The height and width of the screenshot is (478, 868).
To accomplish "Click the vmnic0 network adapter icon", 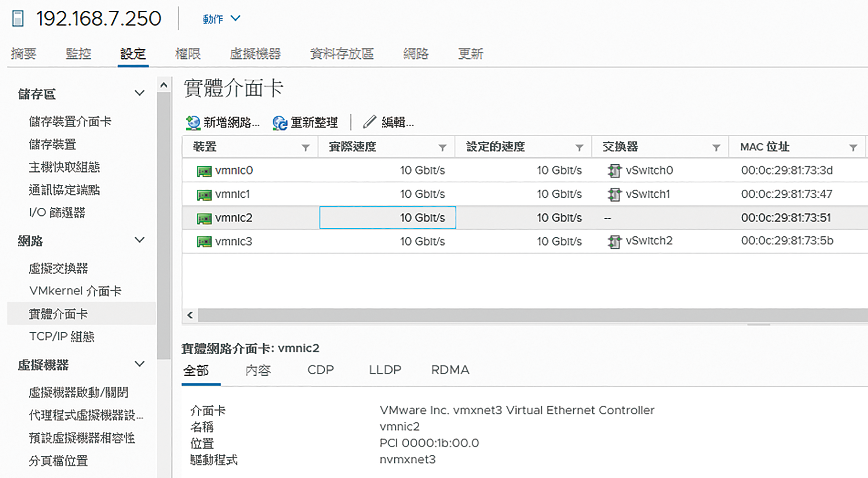I will pyautogui.click(x=204, y=171).
